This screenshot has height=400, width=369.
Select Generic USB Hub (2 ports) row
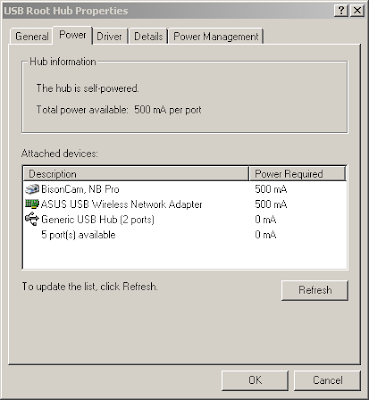coord(185,219)
